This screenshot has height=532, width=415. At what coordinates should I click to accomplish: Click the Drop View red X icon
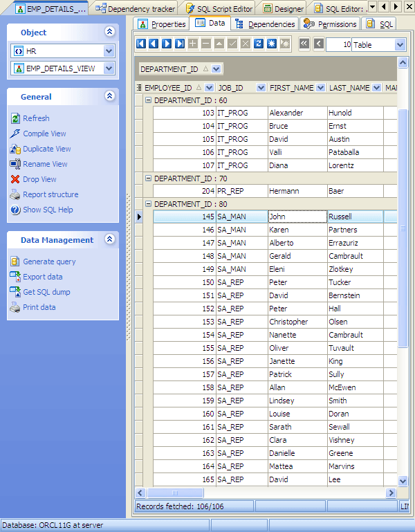click(x=16, y=179)
